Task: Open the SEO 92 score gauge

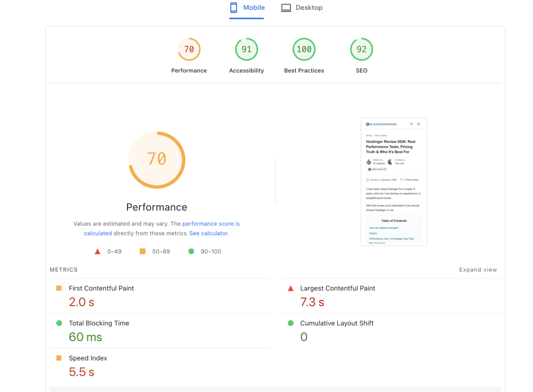Action: point(361,50)
